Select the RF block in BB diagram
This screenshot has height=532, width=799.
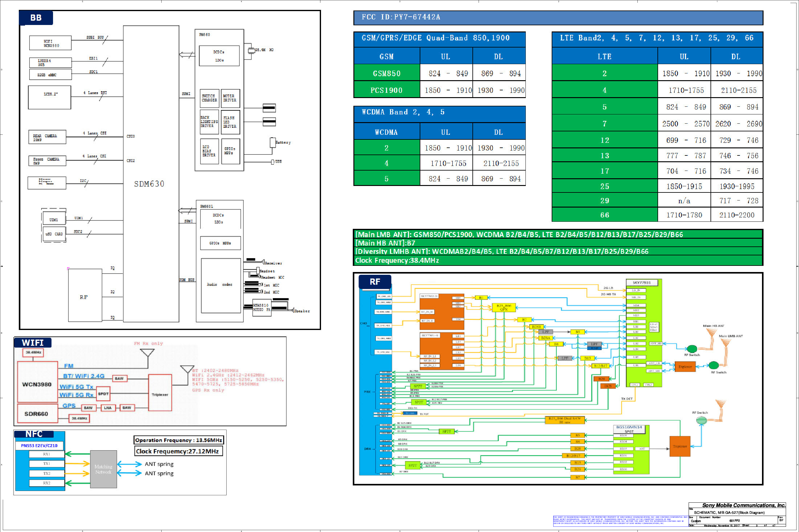click(85, 295)
